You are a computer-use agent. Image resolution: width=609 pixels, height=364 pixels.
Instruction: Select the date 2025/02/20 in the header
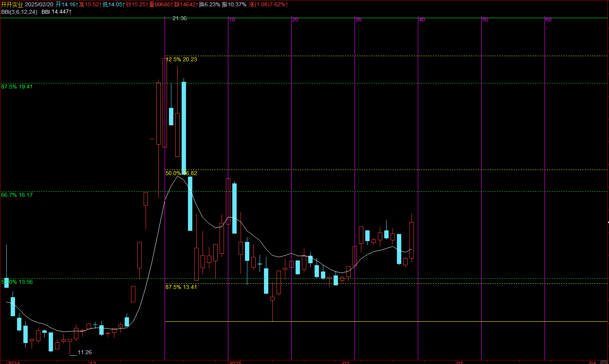(x=39, y=5)
